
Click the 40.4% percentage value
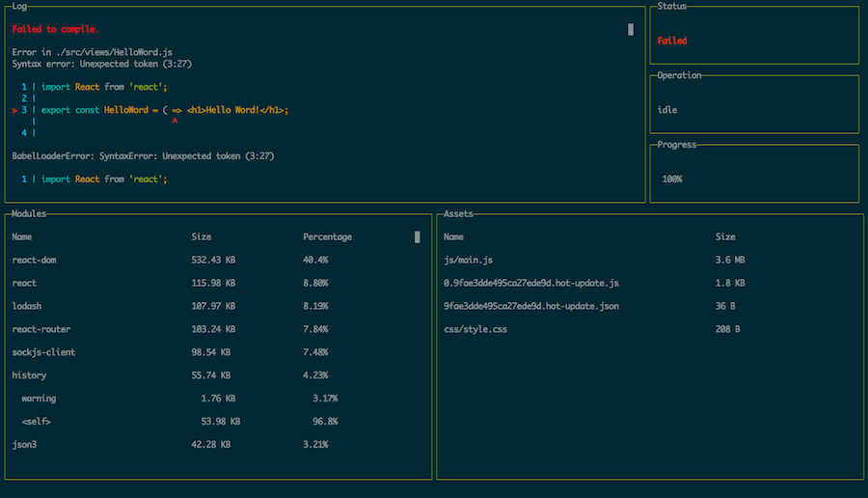click(x=315, y=260)
